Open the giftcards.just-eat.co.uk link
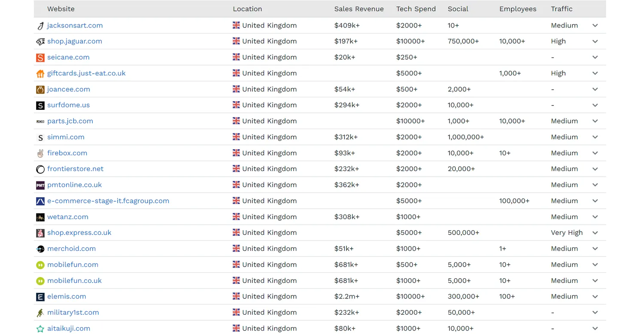The height and width of the screenshot is (334, 644). pyautogui.click(x=86, y=73)
